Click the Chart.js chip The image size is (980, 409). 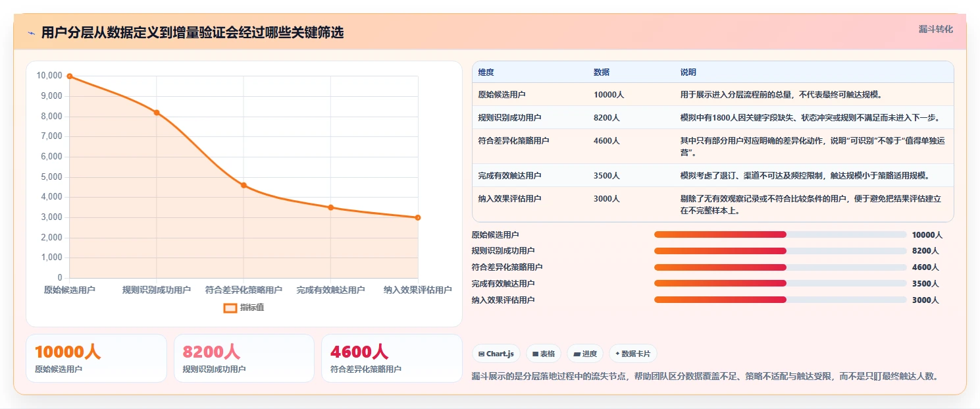coord(496,354)
